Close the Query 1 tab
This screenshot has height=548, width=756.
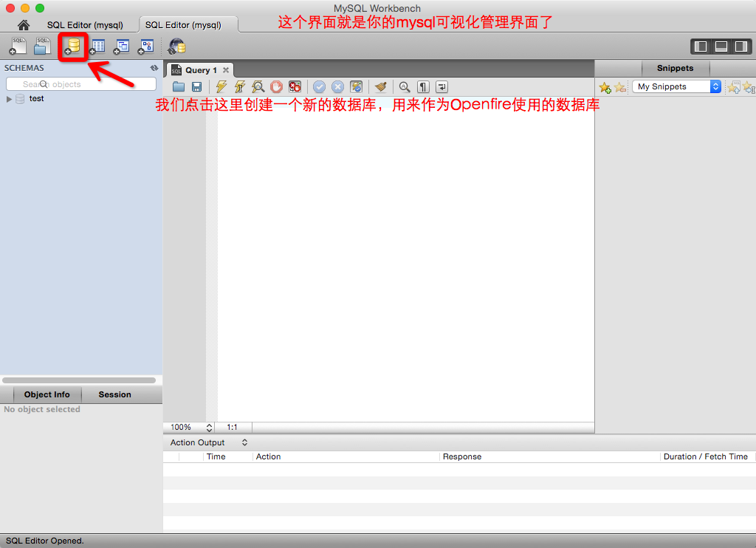226,70
